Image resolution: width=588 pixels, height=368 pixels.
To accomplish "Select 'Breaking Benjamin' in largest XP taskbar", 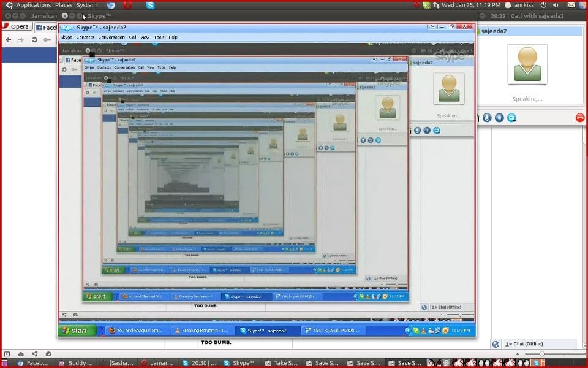I will pyautogui.click(x=202, y=331).
